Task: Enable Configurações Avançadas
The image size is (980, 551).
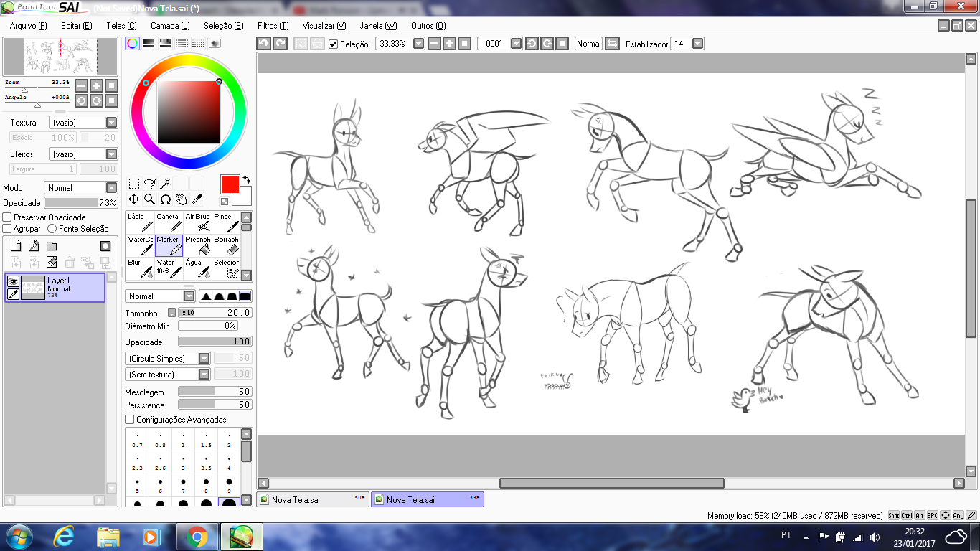Action: tap(130, 420)
